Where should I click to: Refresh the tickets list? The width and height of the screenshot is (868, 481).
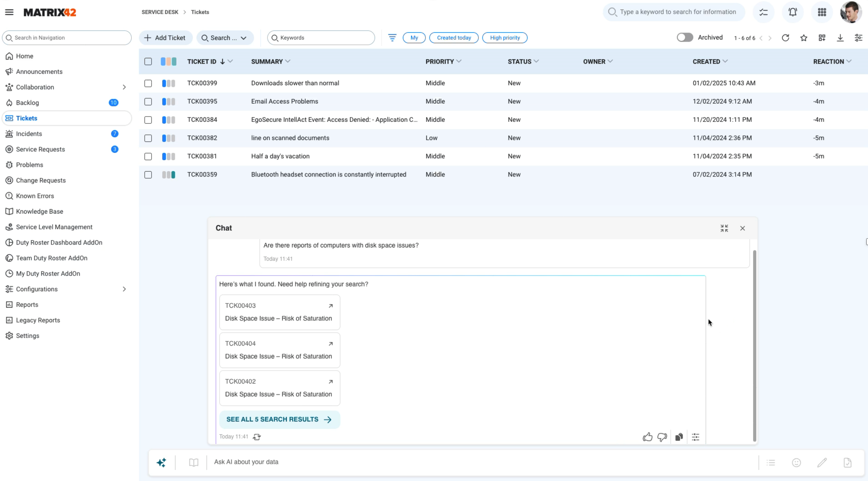(785, 38)
